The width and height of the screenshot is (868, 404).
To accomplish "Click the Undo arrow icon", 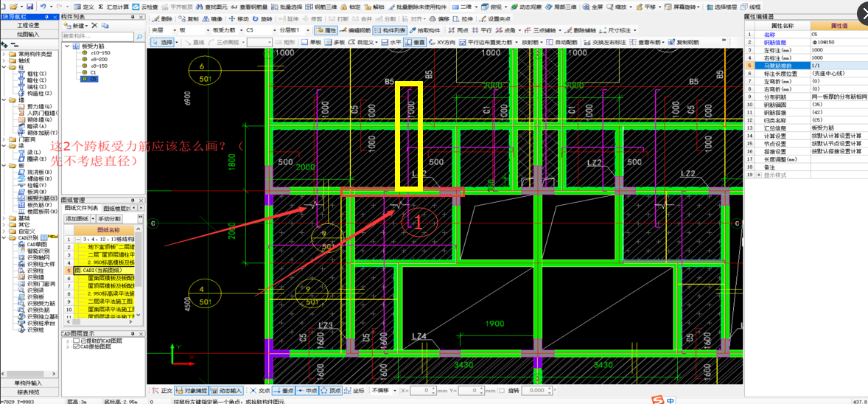I will point(43,7).
